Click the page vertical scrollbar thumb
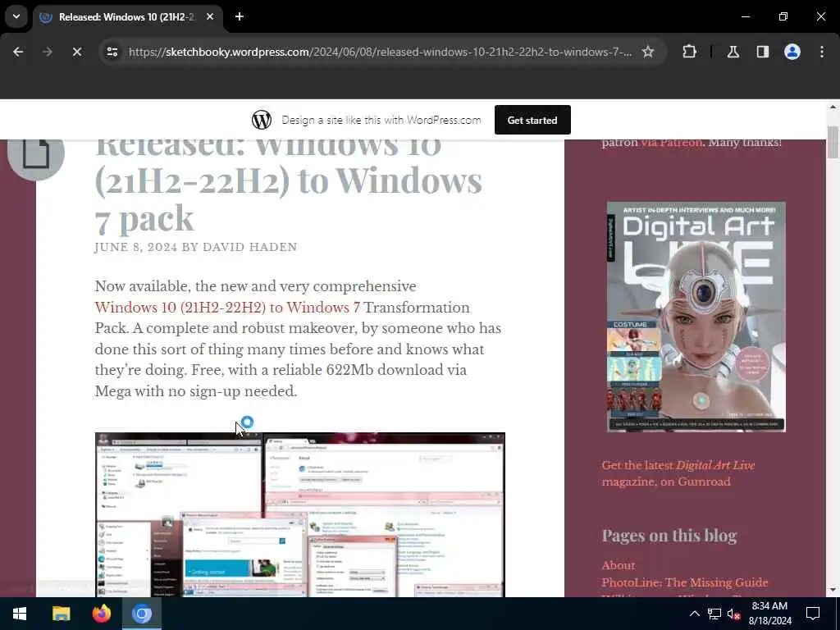840x630 pixels. (833, 143)
